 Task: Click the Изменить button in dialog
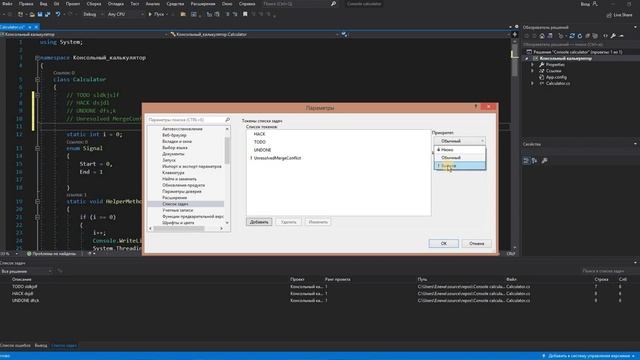click(318, 222)
